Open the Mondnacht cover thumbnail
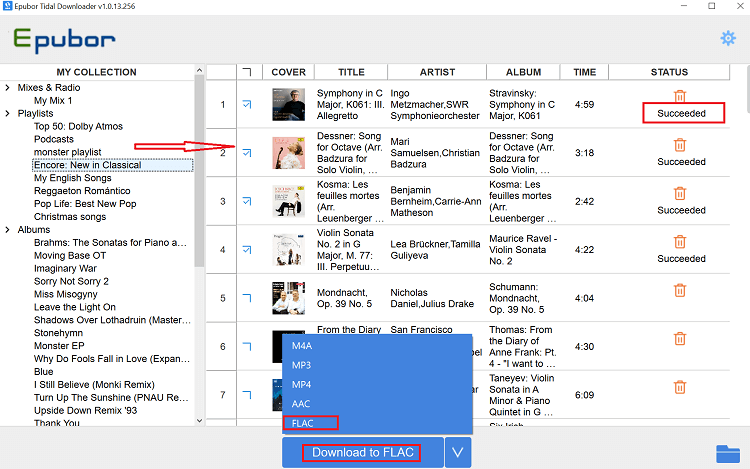 click(288, 298)
